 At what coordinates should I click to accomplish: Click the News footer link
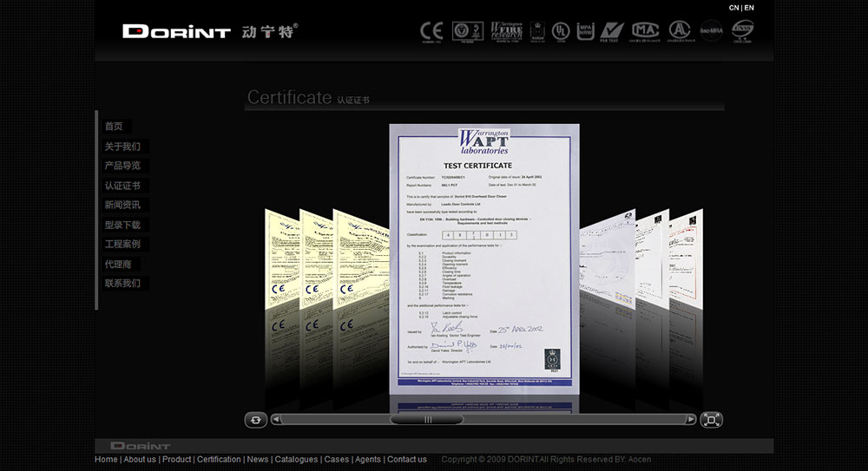click(x=258, y=460)
